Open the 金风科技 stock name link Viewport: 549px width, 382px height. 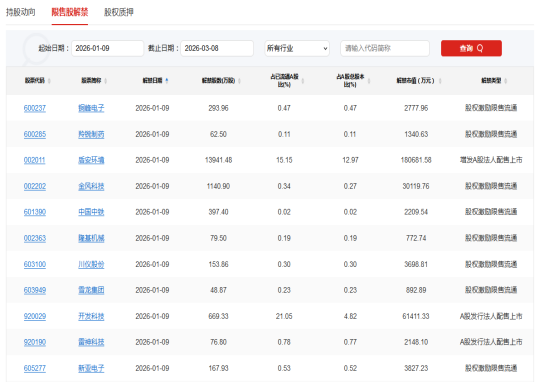tap(91, 186)
